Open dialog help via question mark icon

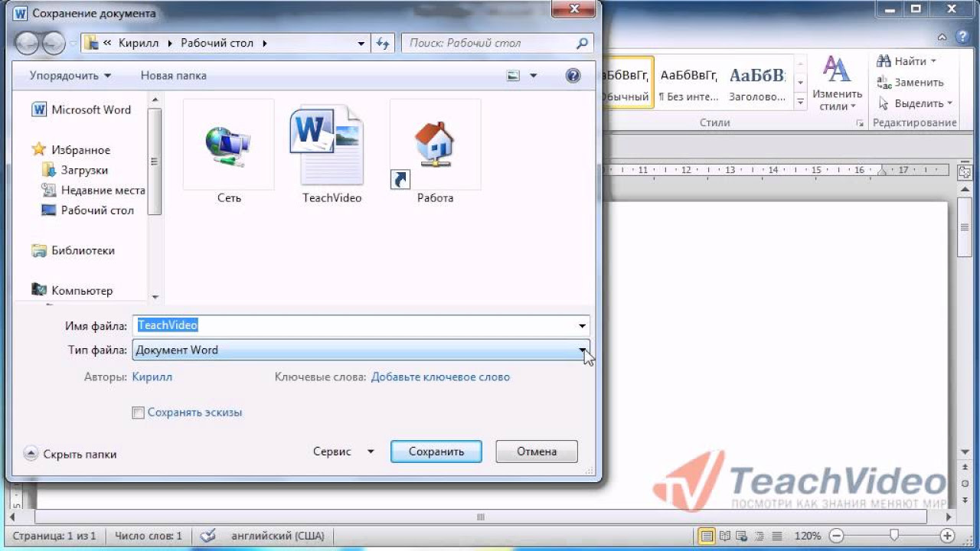click(573, 75)
